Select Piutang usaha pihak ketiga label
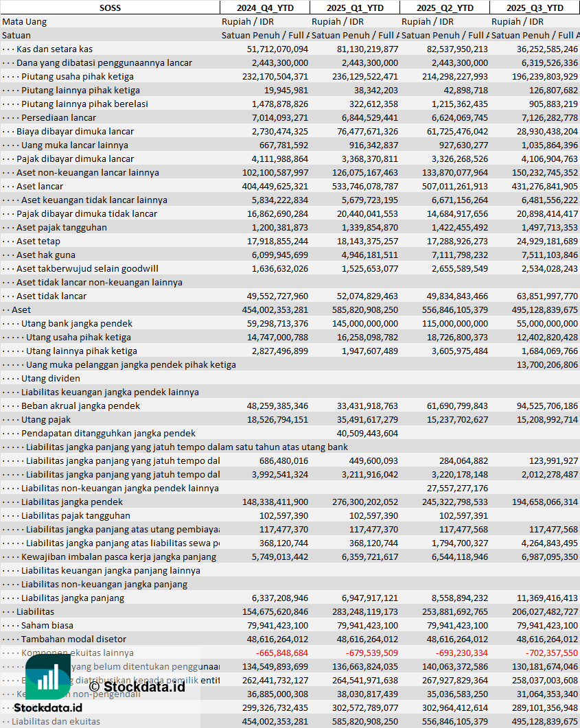The width and height of the screenshot is (580, 728). [78, 77]
